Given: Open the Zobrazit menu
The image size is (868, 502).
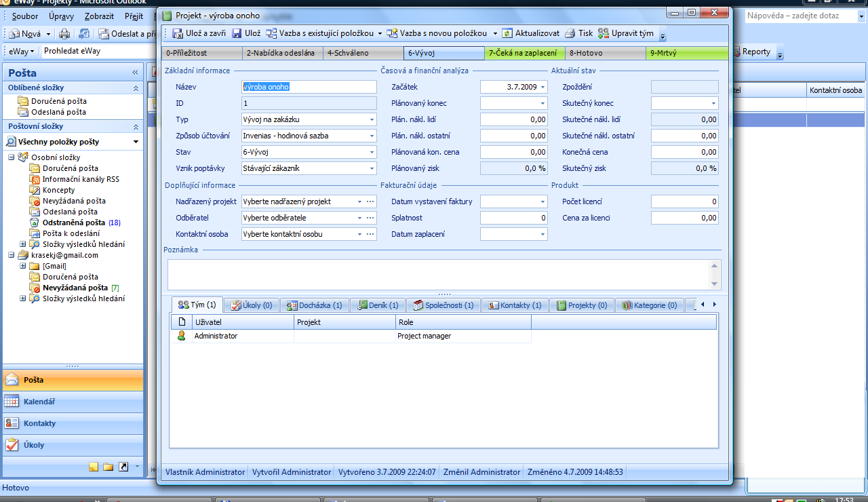Looking at the screenshot, I should point(100,16).
